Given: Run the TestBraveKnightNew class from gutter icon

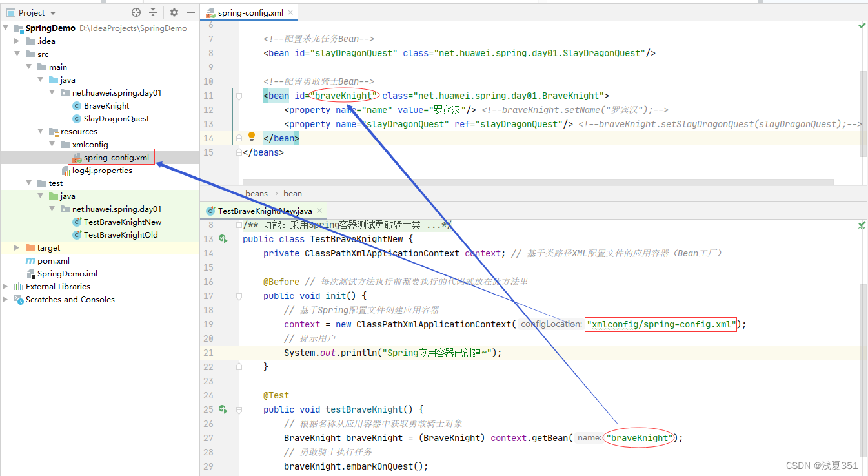Looking at the screenshot, I should click(x=223, y=239).
